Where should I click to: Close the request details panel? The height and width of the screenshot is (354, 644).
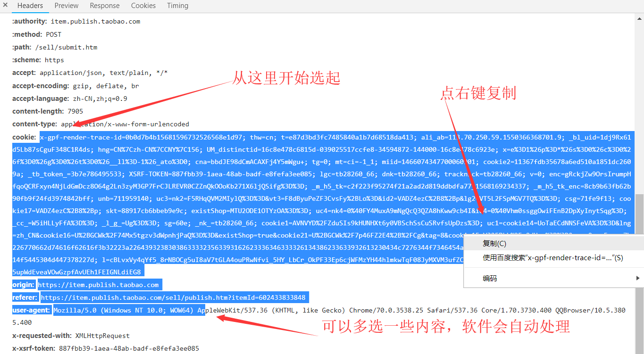[5, 5]
